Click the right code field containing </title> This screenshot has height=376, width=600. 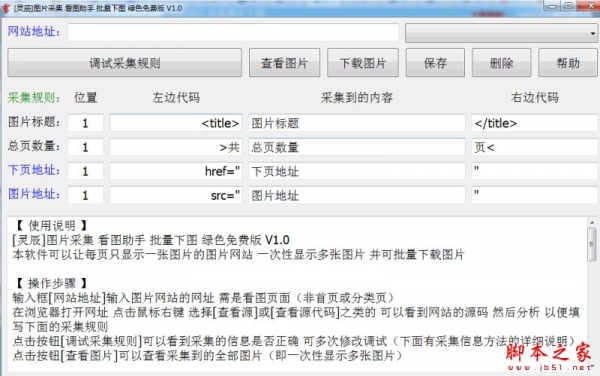tap(535, 123)
